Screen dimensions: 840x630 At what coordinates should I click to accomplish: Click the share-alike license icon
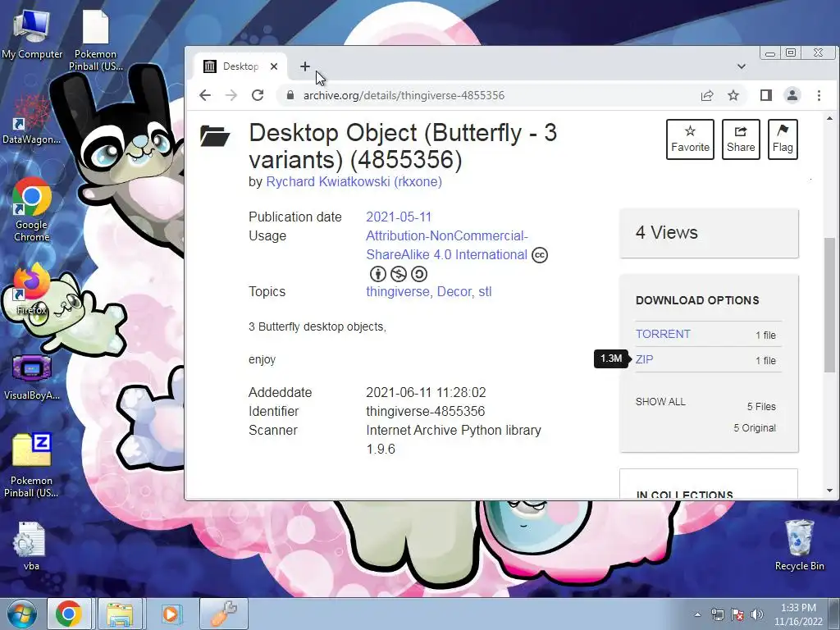click(x=419, y=274)
